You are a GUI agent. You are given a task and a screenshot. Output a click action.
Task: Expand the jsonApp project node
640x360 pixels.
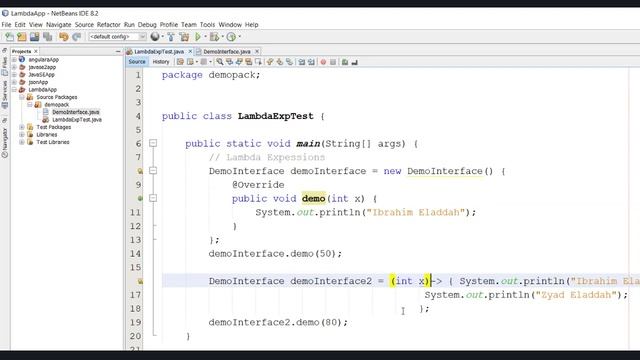point(14,82)
